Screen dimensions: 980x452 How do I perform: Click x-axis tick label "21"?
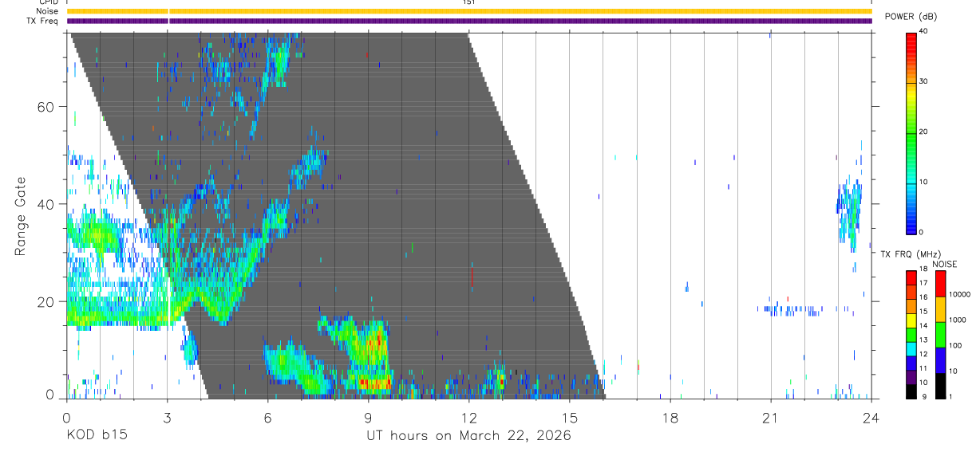pos(770,418)
